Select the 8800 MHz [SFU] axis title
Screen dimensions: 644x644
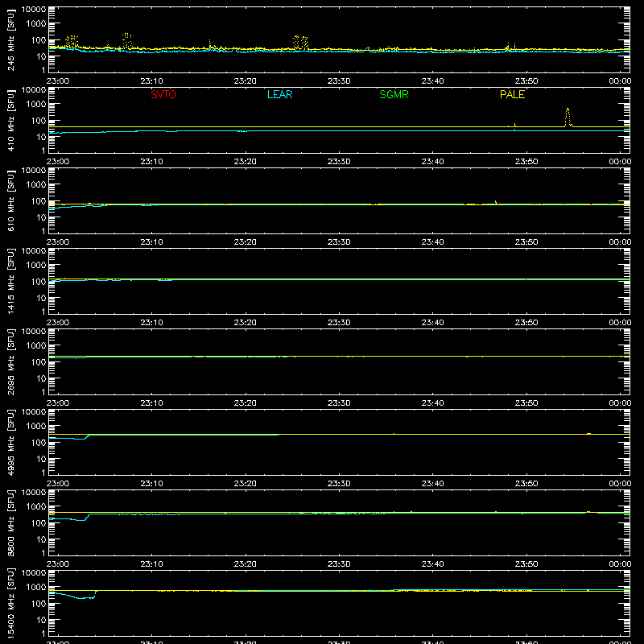[10, 522]
